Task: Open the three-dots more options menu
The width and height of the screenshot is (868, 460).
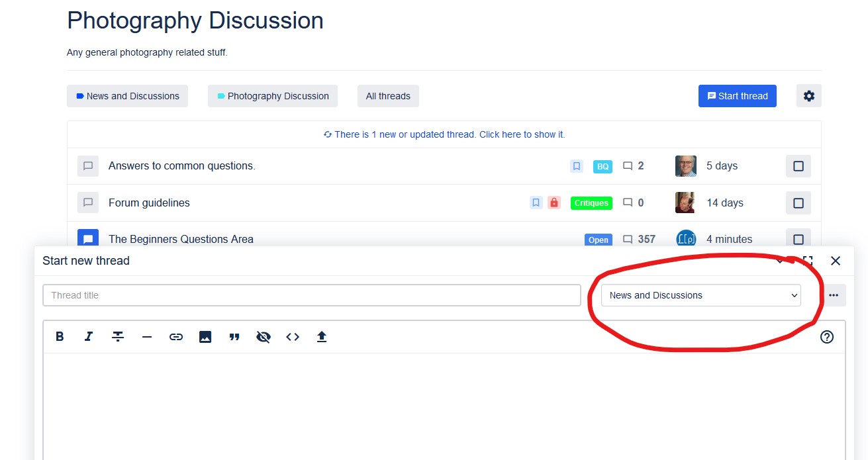Action: (x=834, y=295)
